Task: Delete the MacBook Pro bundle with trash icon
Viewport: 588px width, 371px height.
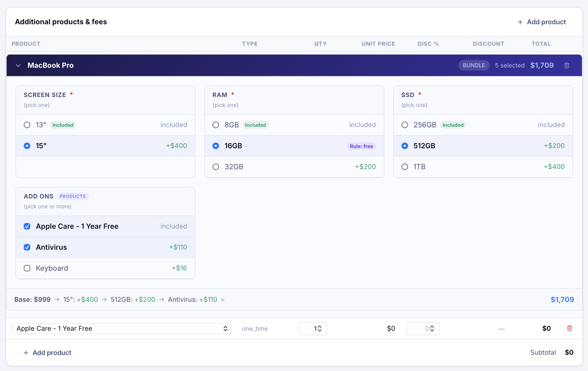Action: [567, 65]
